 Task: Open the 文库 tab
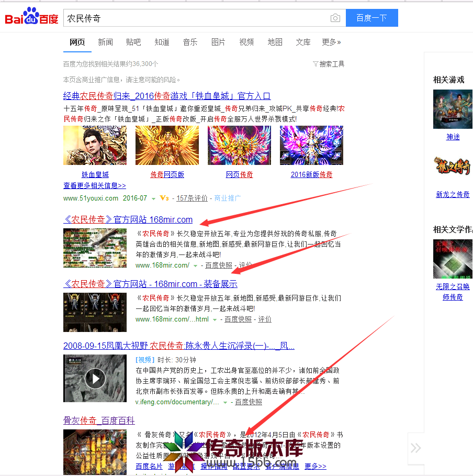click(303, 42)
